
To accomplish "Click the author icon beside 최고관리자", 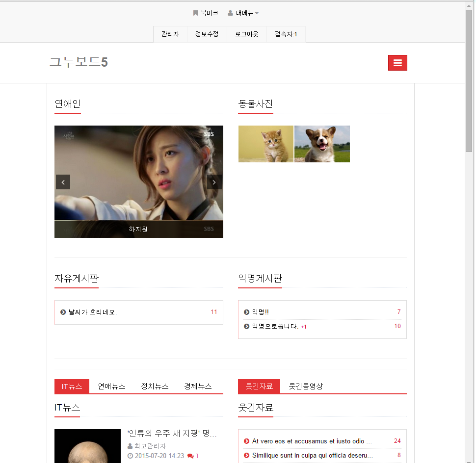I will click(x=130, y=446).
